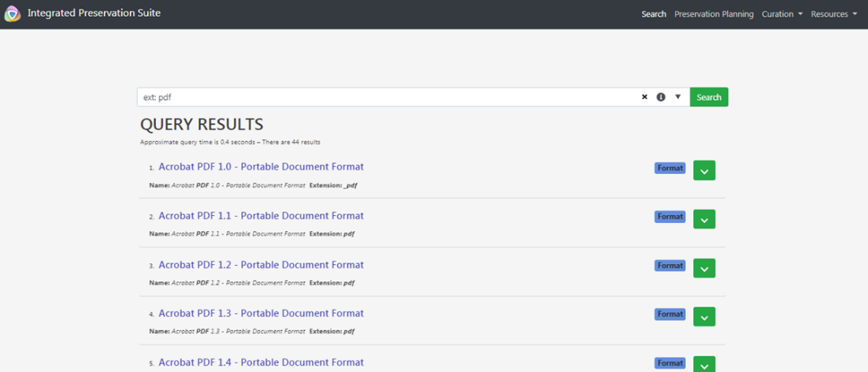This screenshot has width=868, height=372.
Task: Click the green Search button
Action: coord(709,97)
